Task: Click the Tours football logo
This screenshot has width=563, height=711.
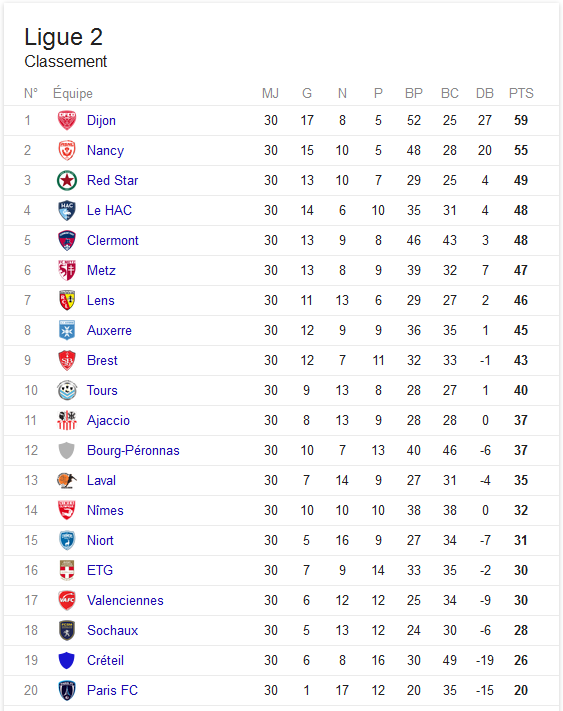Action: coord(67,390)
